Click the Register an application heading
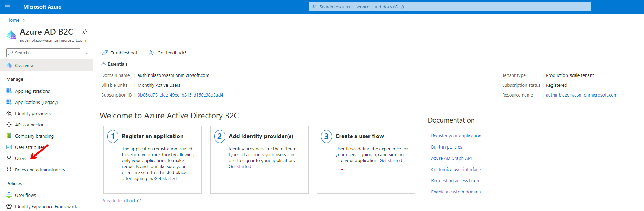 (x=152, y=136)
